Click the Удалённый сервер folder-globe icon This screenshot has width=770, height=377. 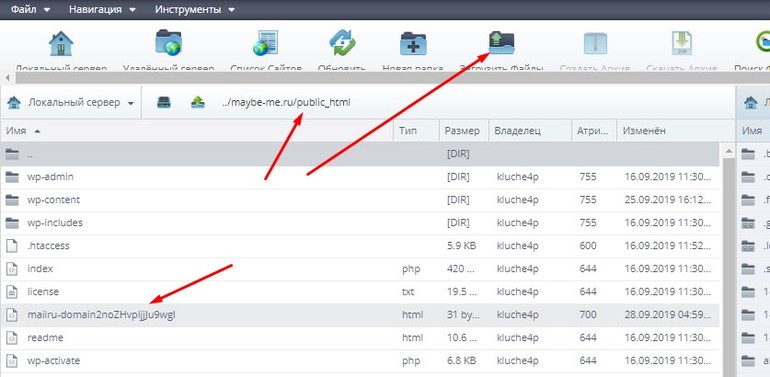point(168,43)
